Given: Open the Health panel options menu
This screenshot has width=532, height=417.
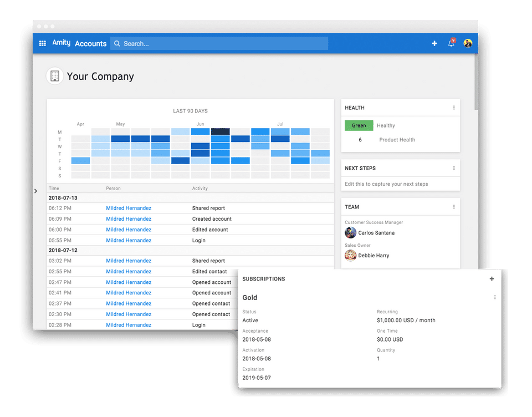Looking at the screenshot, I should [x=454, y=108].
